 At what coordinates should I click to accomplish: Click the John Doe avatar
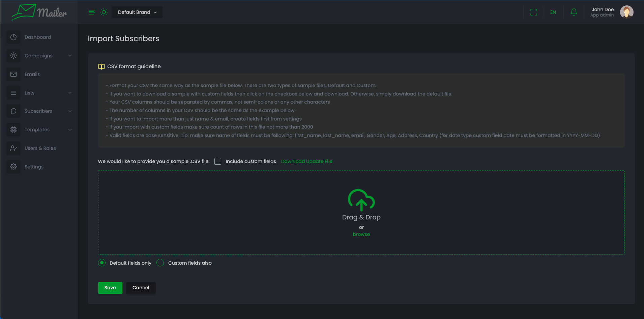(x=626, y=12)
